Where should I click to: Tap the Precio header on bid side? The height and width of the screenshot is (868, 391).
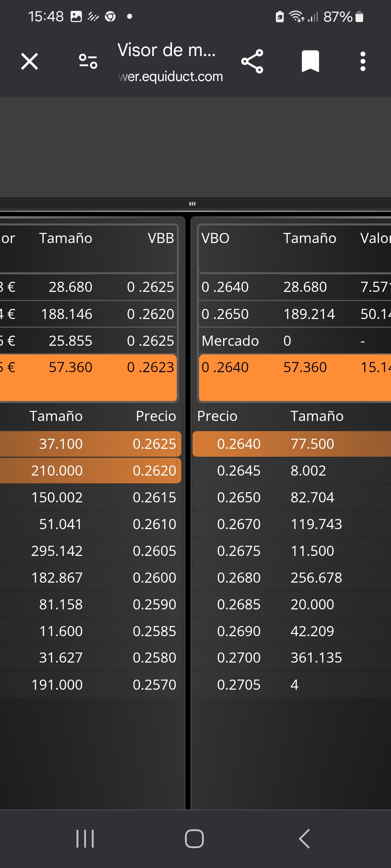[156, 416]
